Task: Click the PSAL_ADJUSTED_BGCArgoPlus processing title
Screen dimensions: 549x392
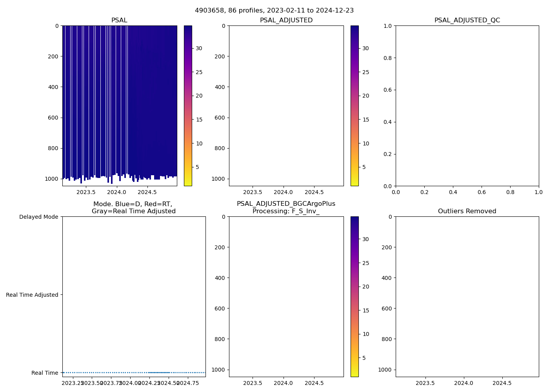Action: pos(286,207)
